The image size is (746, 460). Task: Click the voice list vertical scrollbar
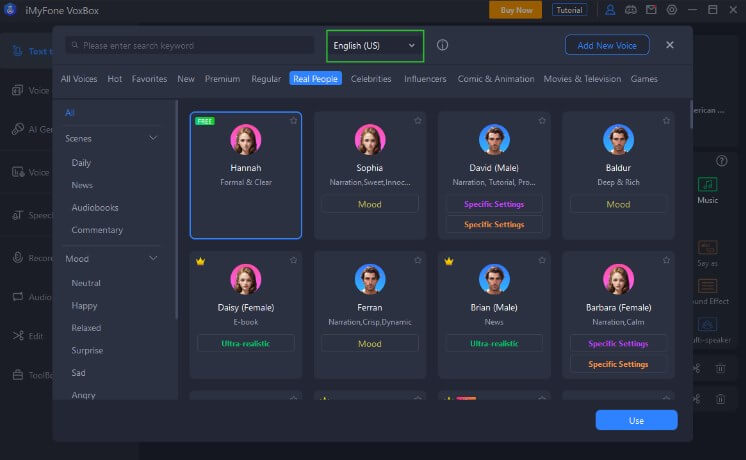691,114
